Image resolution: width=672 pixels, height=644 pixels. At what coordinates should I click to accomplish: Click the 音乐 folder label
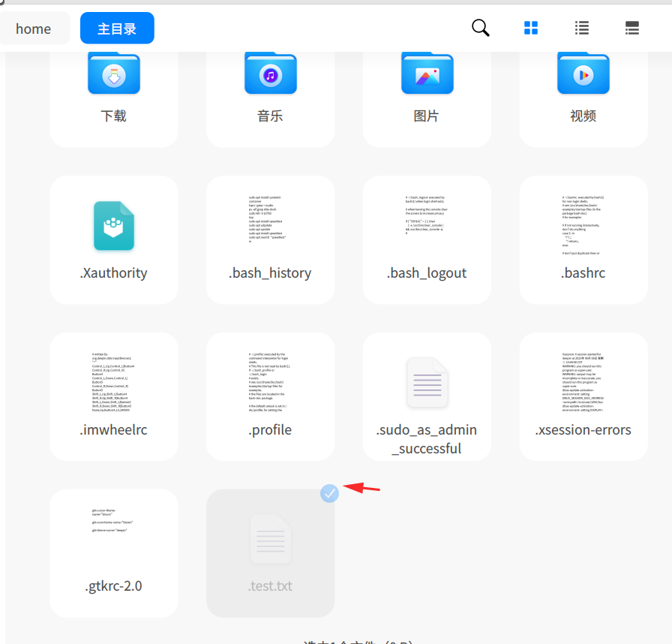click(270, 116)
